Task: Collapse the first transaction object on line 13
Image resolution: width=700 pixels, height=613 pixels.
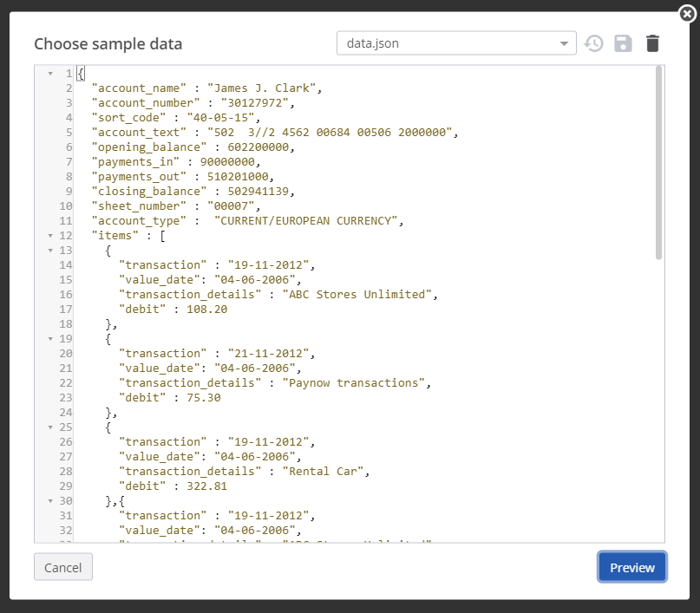Action: [51, 250]
